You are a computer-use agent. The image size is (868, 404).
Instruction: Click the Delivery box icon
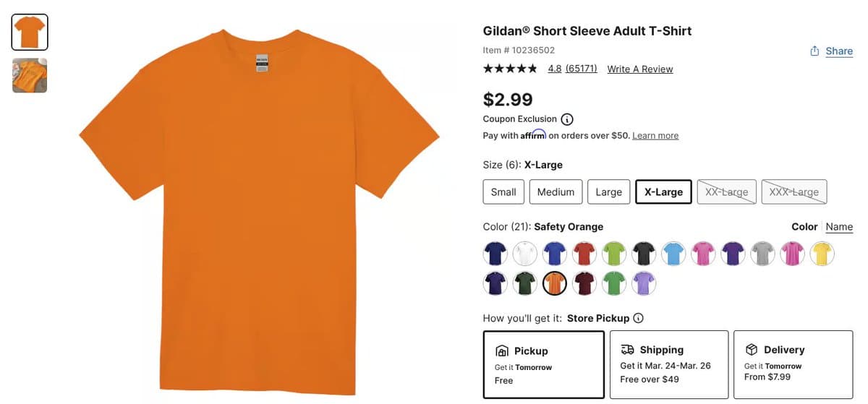(x=752, y=349)
